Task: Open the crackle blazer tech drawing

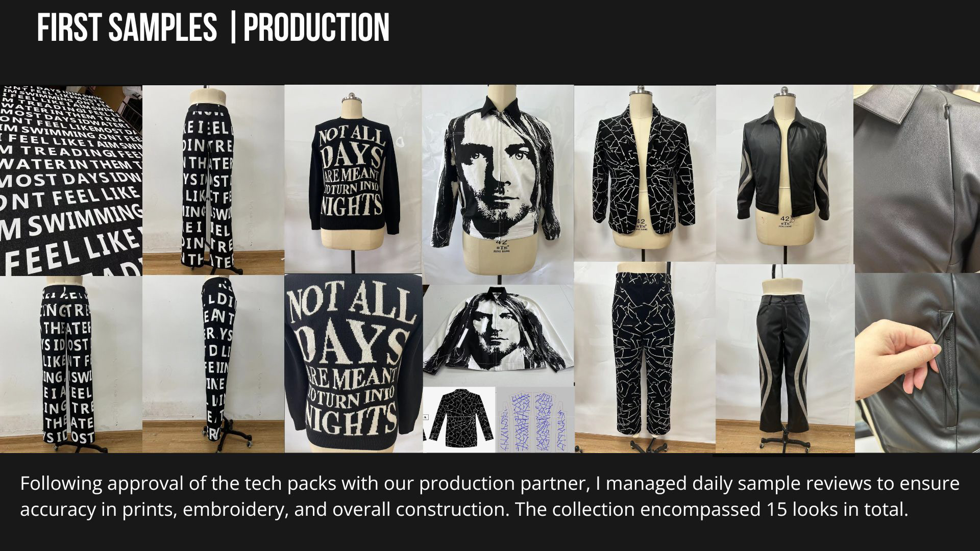Action: (x=459, y=419)
